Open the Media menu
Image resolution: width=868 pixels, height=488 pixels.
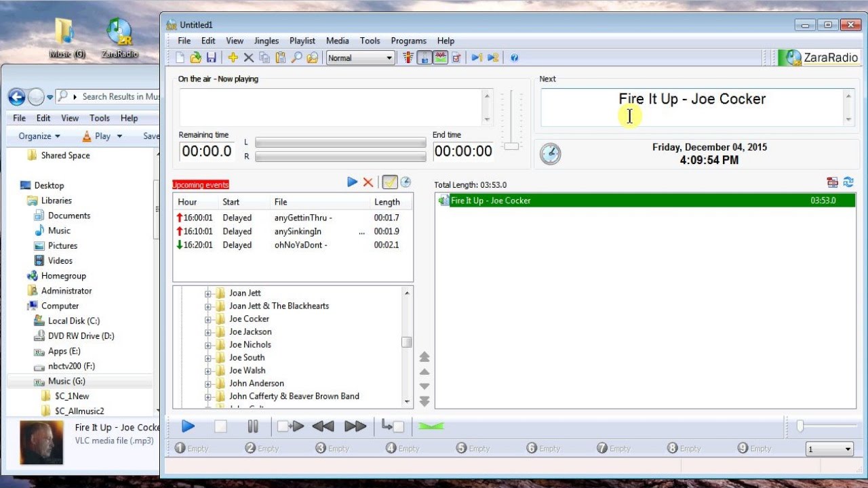pyautogui.click(x=338, y=41)
